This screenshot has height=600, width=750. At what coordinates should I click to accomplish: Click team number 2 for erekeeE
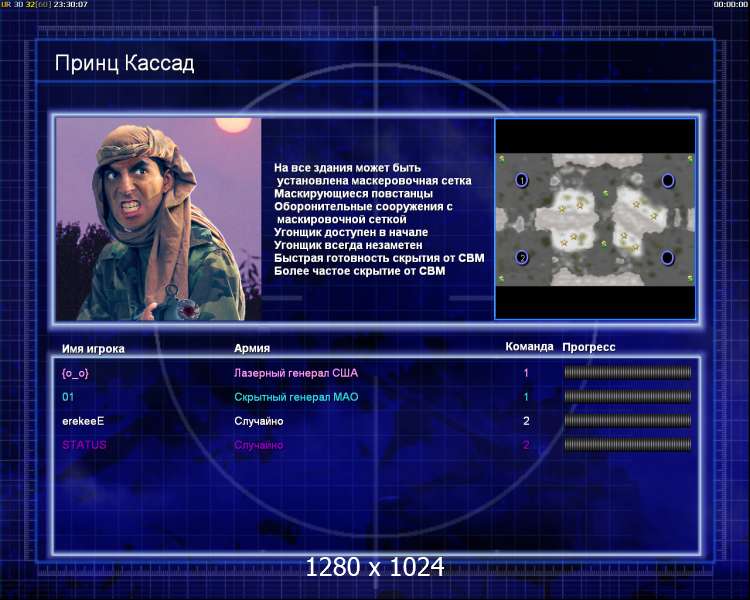[526, 421]
